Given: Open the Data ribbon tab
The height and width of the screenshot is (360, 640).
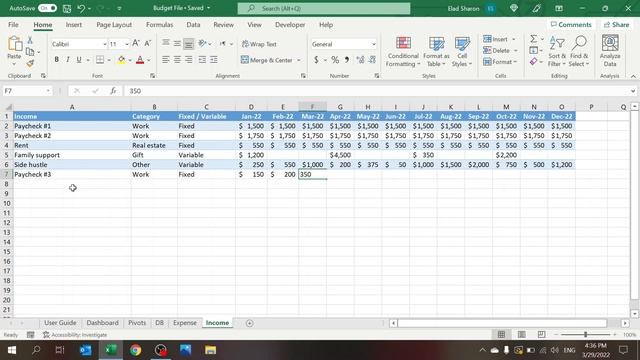Looking at the screenshot, I should point(193,24).
